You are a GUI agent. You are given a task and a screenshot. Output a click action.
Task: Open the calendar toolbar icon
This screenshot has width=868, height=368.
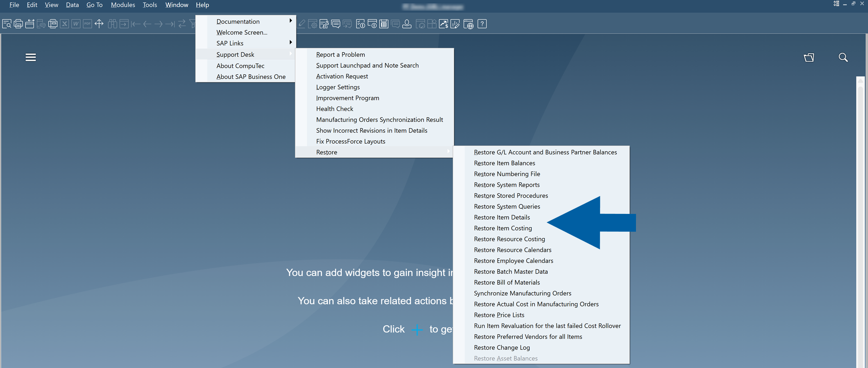pyautogui.click(x=384, y=24)
